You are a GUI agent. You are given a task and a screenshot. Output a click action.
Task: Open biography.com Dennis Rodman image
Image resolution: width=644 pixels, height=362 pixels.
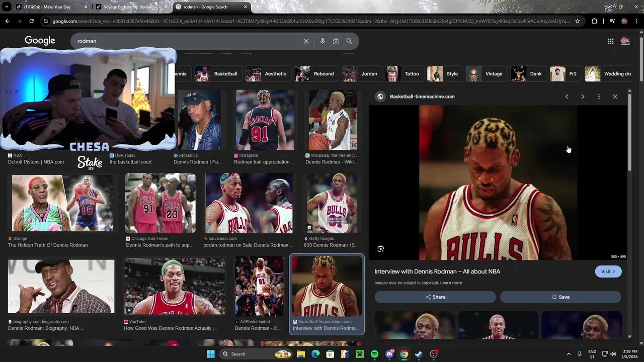click(61, 287)
